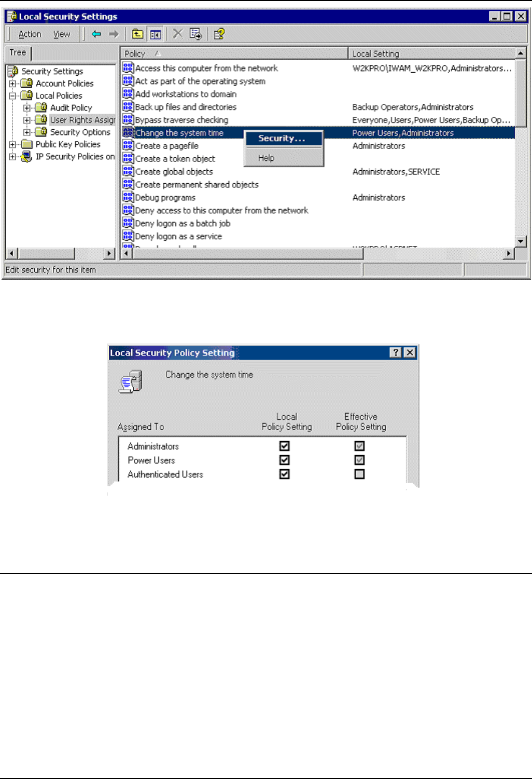Viewport: 532px width, 779px height.
Task: Click the policy list scroll up arrow
Action: 521,53
